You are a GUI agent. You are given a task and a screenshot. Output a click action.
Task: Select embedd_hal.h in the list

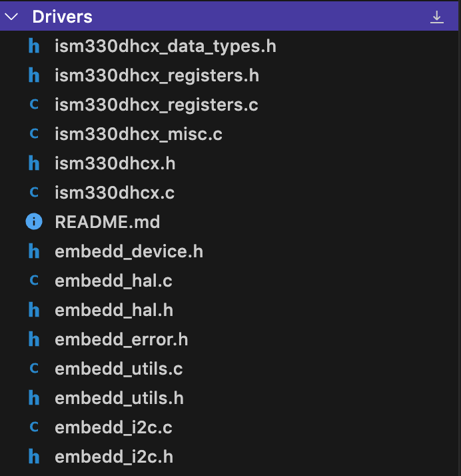114,310
